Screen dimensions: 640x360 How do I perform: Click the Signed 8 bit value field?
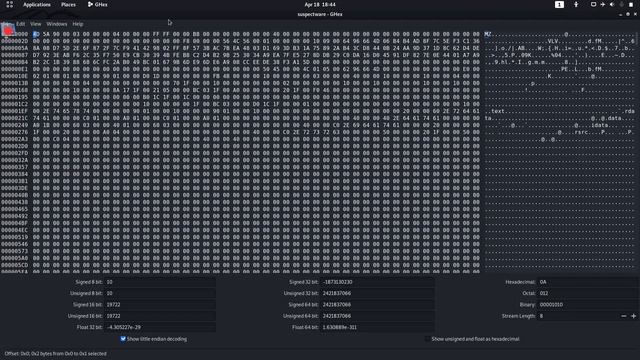[160, 282]
